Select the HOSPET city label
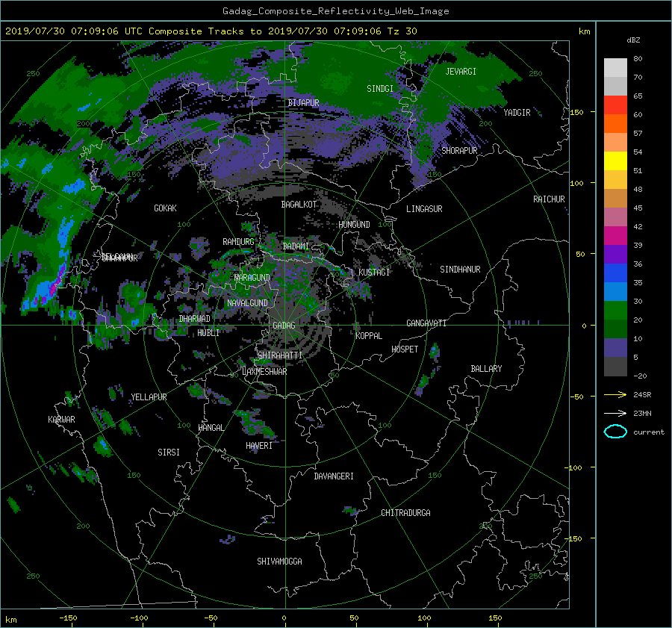 coord(405,349)
